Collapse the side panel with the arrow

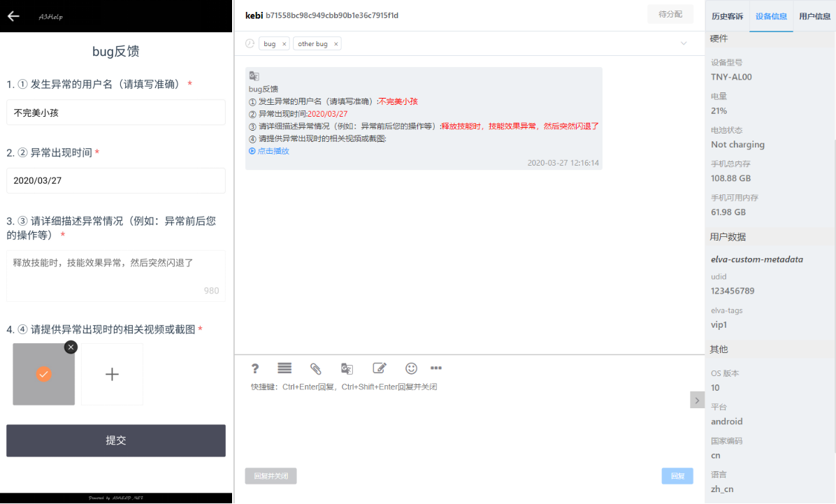[697, 400]
